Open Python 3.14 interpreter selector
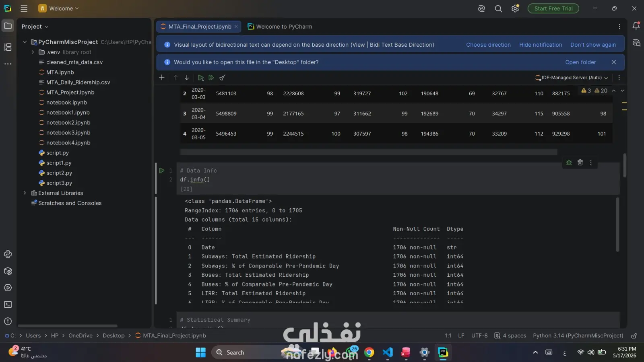 point(578,336)
